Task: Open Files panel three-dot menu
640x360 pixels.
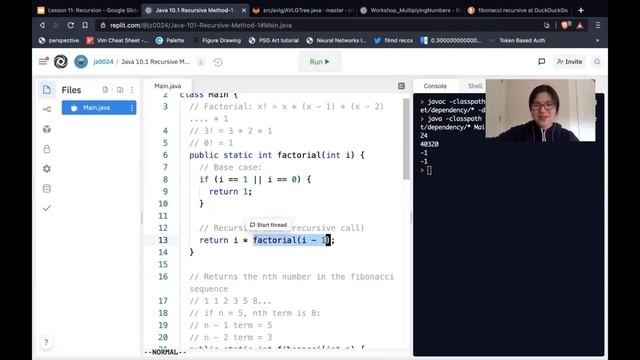Action: (132, 90)
